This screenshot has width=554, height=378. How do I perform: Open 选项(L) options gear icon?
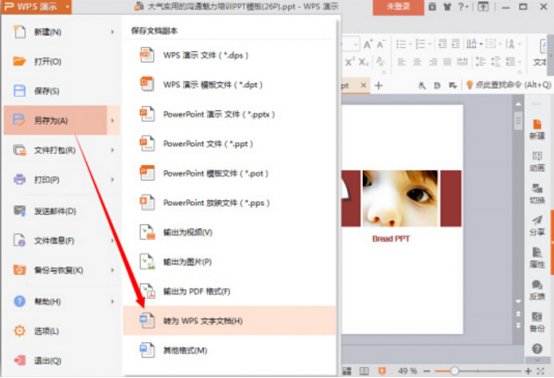[19, 331]
